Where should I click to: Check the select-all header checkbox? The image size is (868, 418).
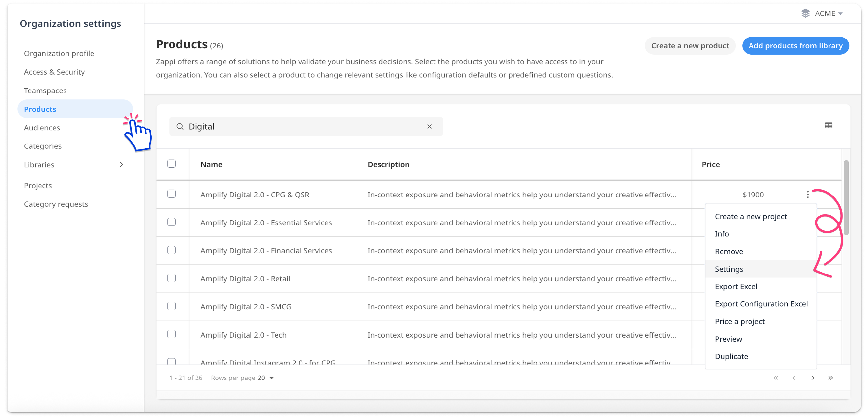(x=172, y=164)
